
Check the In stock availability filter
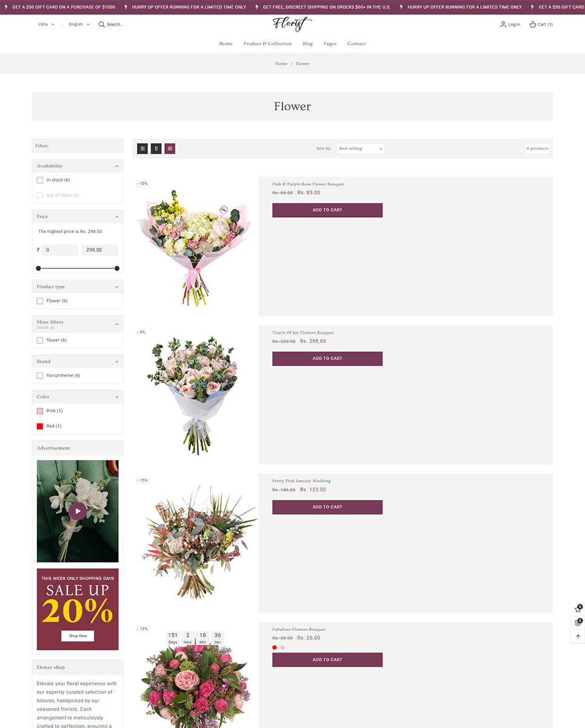[x=40, y=180]
